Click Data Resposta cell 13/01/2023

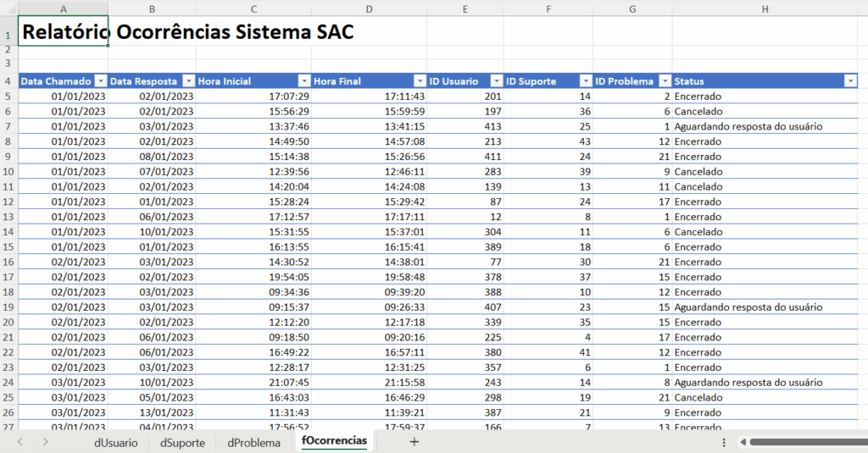point(166,412)
